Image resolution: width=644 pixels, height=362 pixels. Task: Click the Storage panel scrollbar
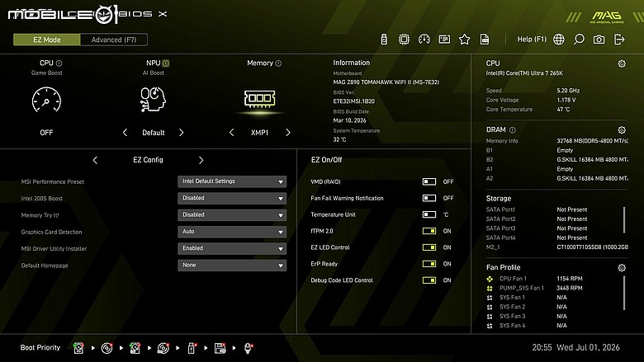click(624, 219)
